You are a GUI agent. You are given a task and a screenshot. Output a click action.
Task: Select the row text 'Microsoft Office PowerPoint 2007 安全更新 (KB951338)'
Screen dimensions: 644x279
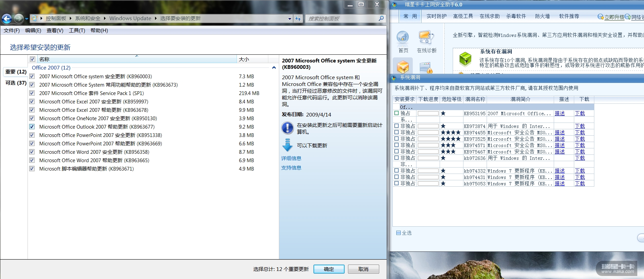(x=101, y=135)
